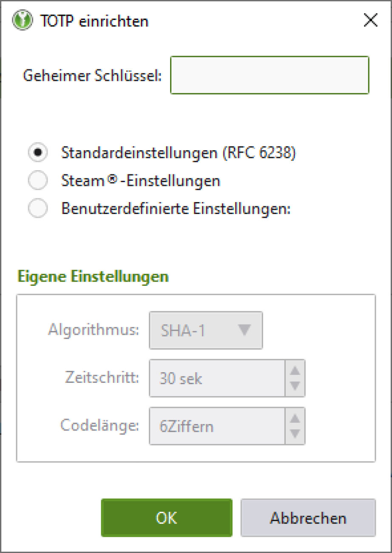The height and width of the screenshot is (553, 392).
Task: Decrease Codelänge with the down arrow
Action: pyautogui.click(x=295, y=434)
